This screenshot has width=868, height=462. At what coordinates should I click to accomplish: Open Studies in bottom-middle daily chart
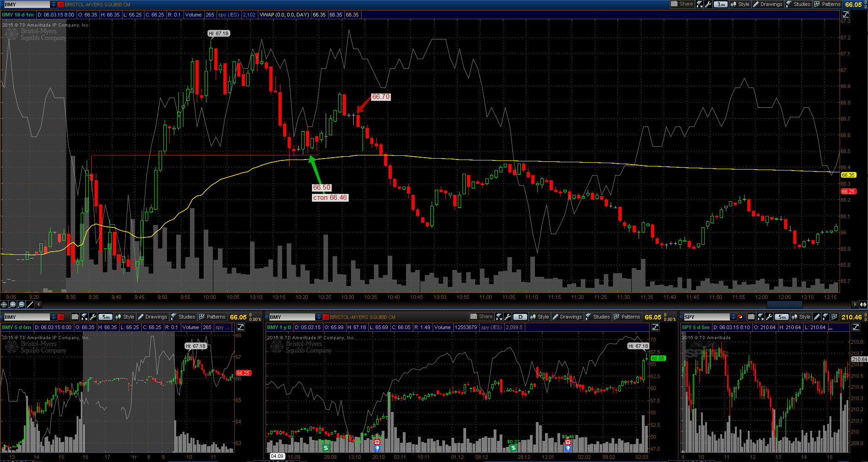coord(598,317)
